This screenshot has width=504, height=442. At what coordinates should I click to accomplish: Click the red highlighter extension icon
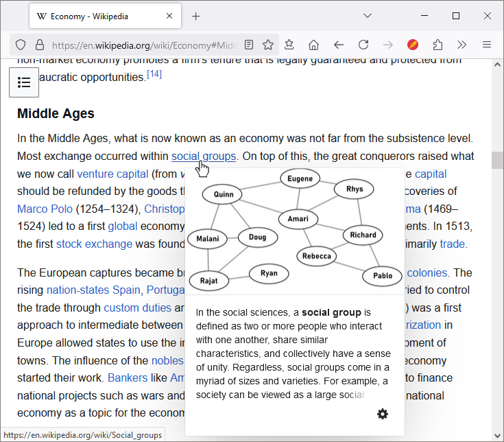[x=413, y=45]
